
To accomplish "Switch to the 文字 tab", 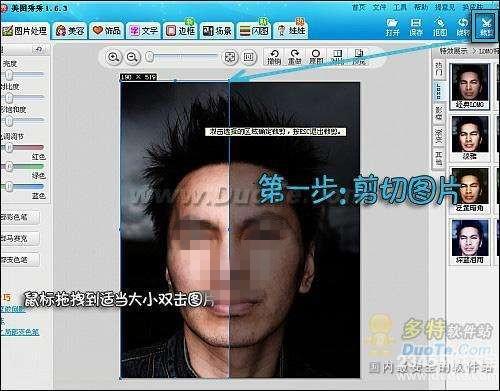I will click(144, 31).
